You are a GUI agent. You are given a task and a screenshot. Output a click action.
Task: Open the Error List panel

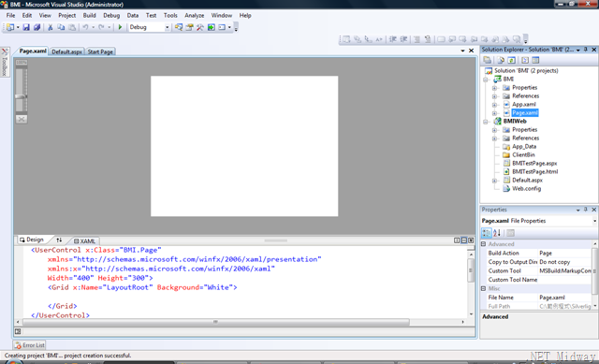pyautogui.click(x=29, y=345)
